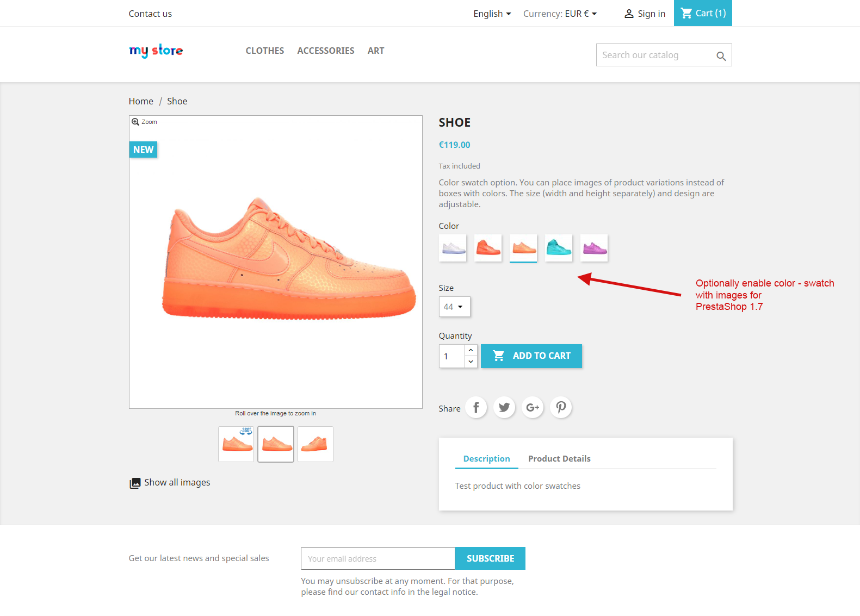The height and width of the screenshot is (616, 860).
Task: Click the user icon beside Sign in
Action: pyautogui.click(x=629, y=14)
